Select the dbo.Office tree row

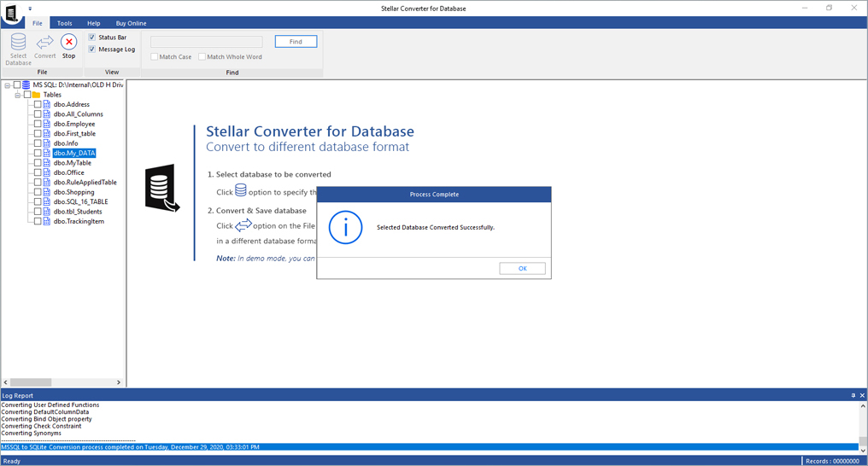[68, 172]
